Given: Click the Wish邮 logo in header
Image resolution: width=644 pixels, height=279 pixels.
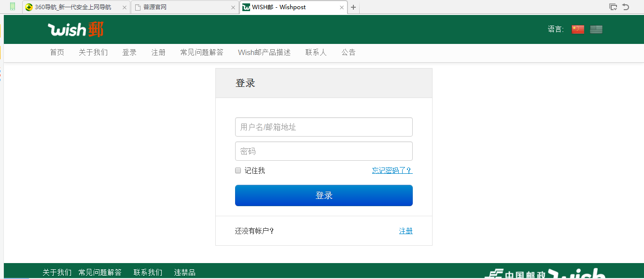Looking at the screenshot, I should point(75,29).
